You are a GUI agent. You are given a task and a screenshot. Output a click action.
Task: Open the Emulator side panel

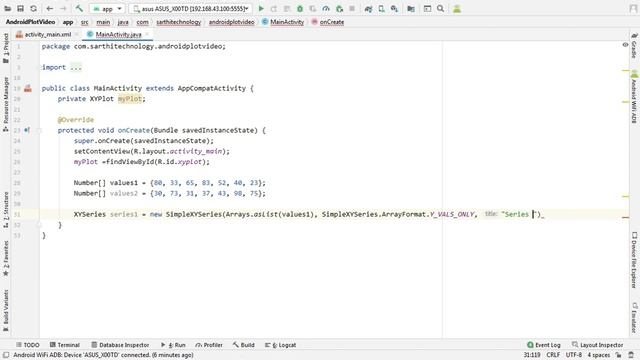coord(634,317)
